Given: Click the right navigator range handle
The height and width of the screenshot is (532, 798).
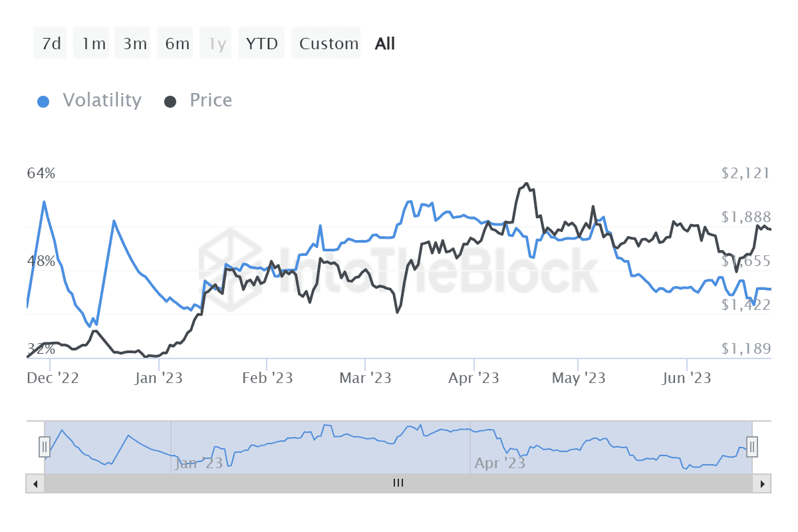Looking at the screenshot, I should (752, 446).
